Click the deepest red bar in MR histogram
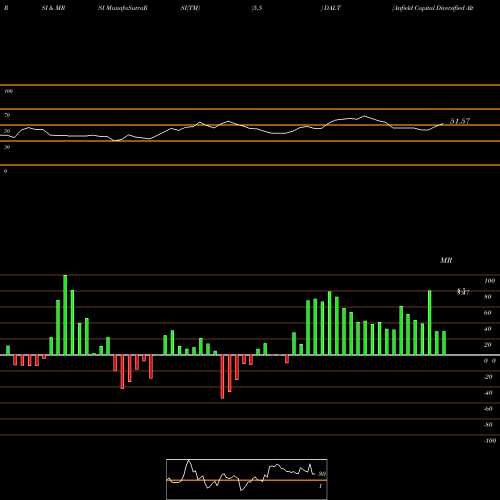 click(x=222, y=377)
